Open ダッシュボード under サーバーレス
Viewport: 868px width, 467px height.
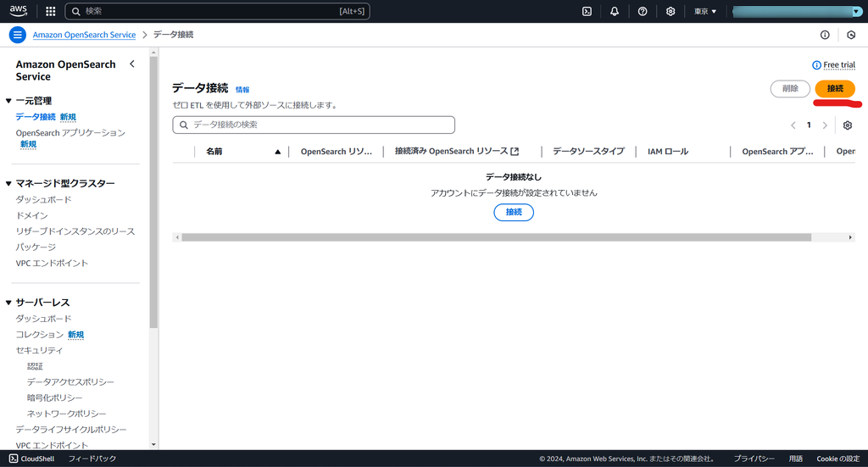click(44, 319)
